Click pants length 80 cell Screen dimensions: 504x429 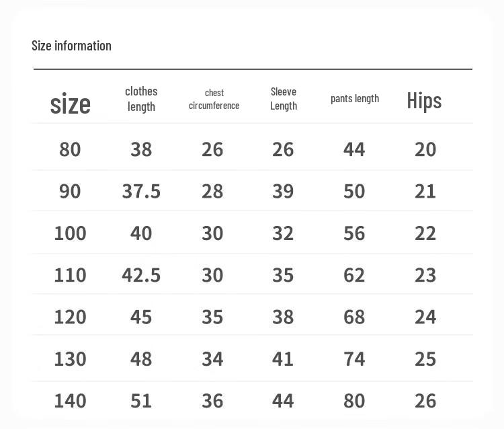coord(354,401)
